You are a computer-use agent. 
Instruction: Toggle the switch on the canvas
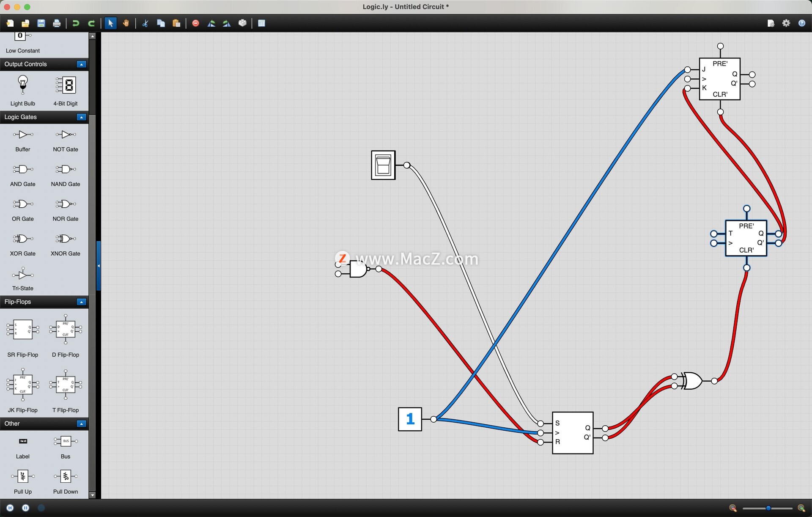pos(383,165)
